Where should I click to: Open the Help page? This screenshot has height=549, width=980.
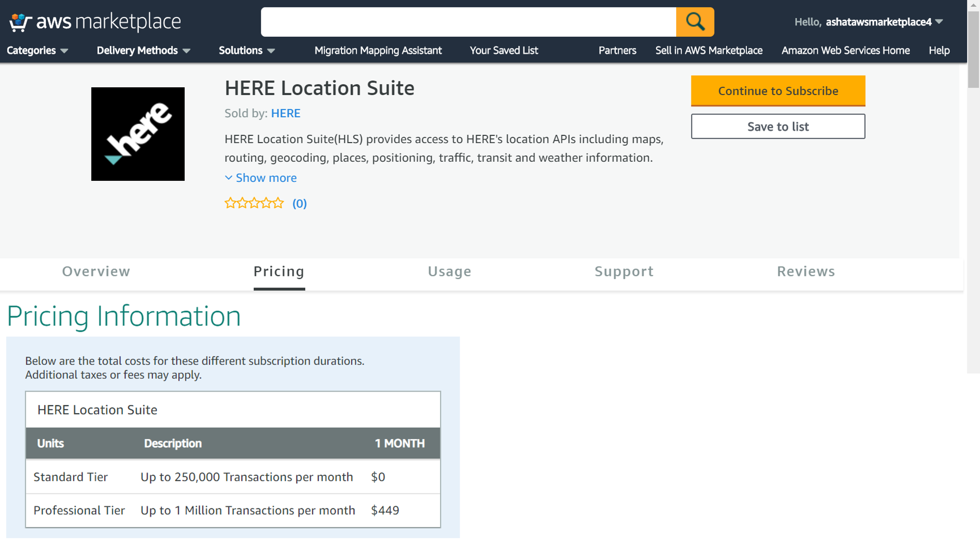[939, 50]
